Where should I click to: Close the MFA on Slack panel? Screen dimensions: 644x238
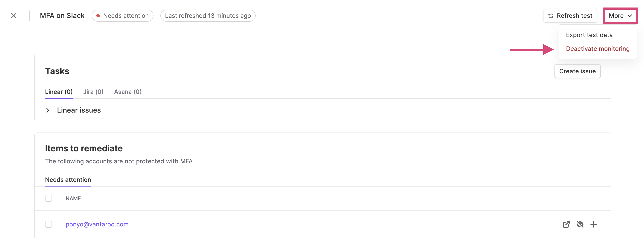pyautogui.click(x=14, y=16)
